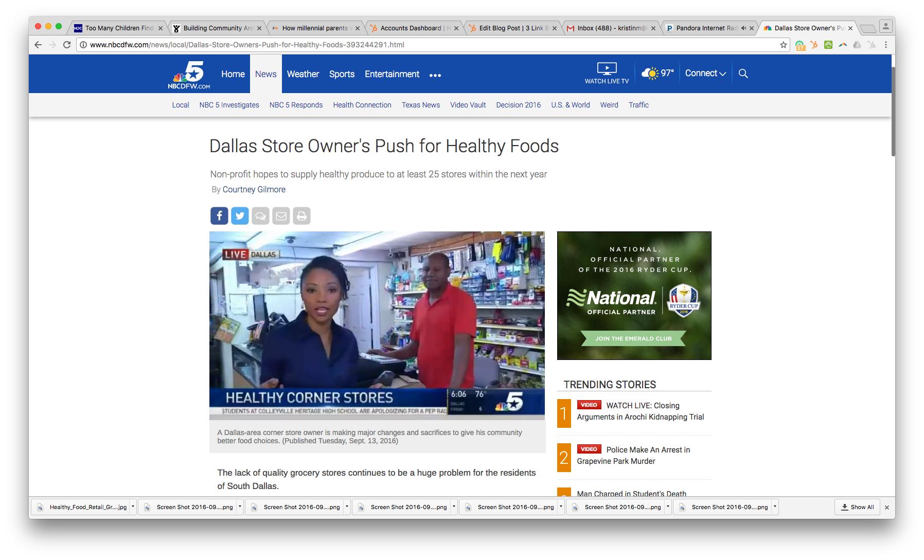This screenshot has height=560, width=924.
Task: Mute audio on the Pandora tab
Action: [x=743, y=28]
